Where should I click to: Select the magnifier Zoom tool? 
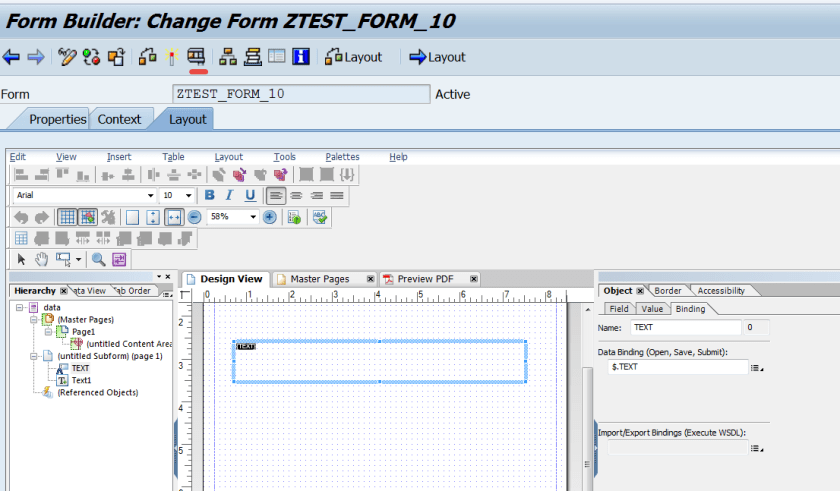[x=98, y=260]
